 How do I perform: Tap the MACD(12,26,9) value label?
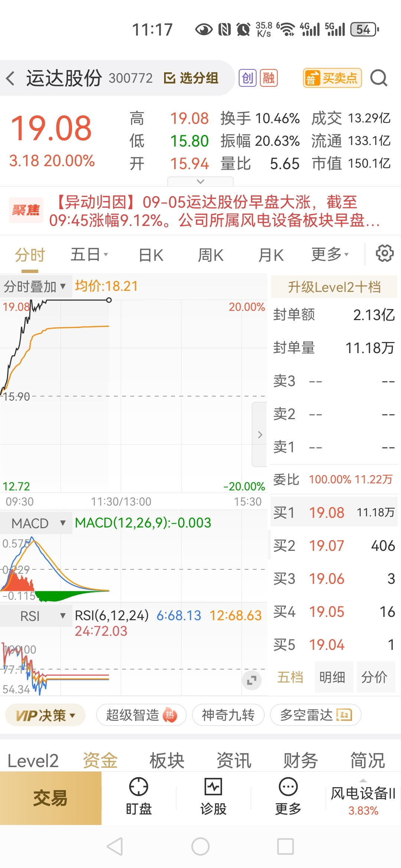tap(143, 523)
